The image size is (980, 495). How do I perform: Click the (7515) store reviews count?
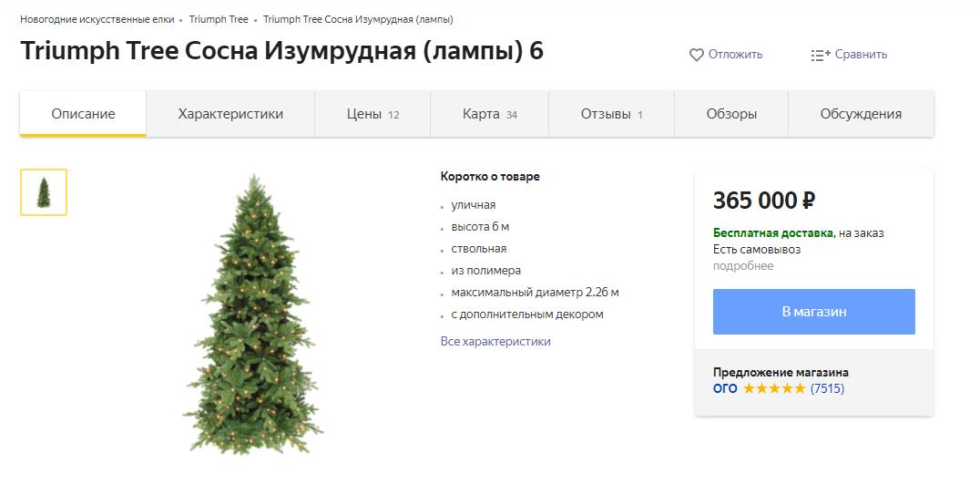click(x=828, y=388)
